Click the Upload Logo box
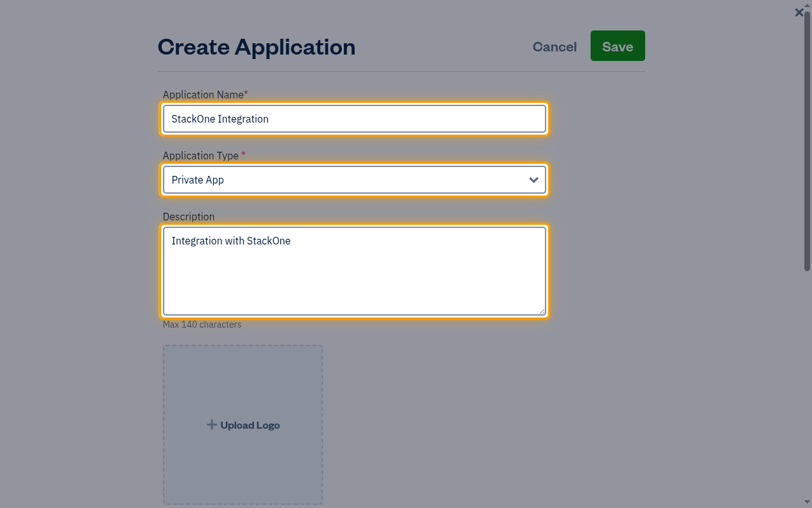 [243, 425]
